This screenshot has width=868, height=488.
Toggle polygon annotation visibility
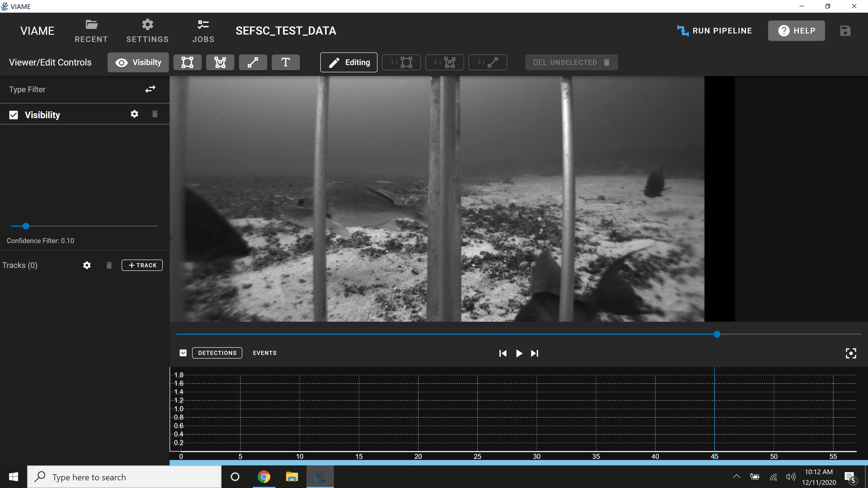tap(220, 62)
